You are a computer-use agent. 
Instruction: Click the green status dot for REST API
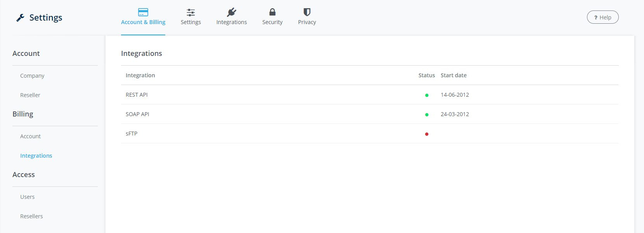pyautogui.click(x=427, y=95)
